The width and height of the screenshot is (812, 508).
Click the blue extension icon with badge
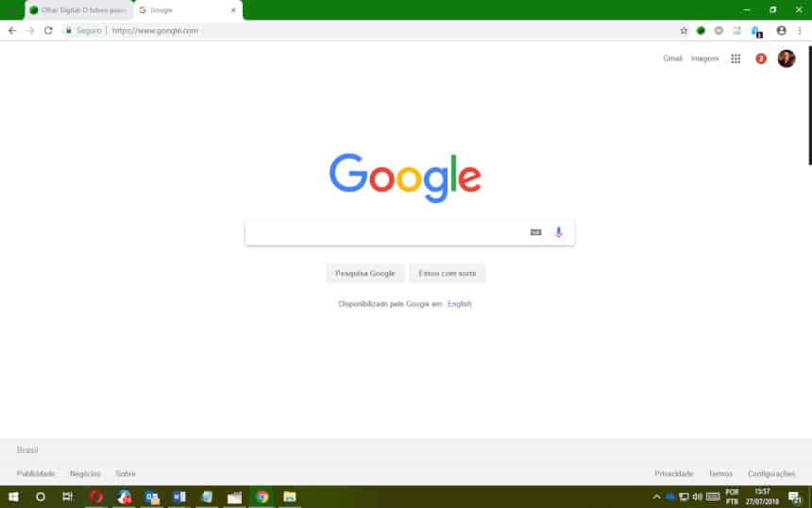tap(756, 31)
